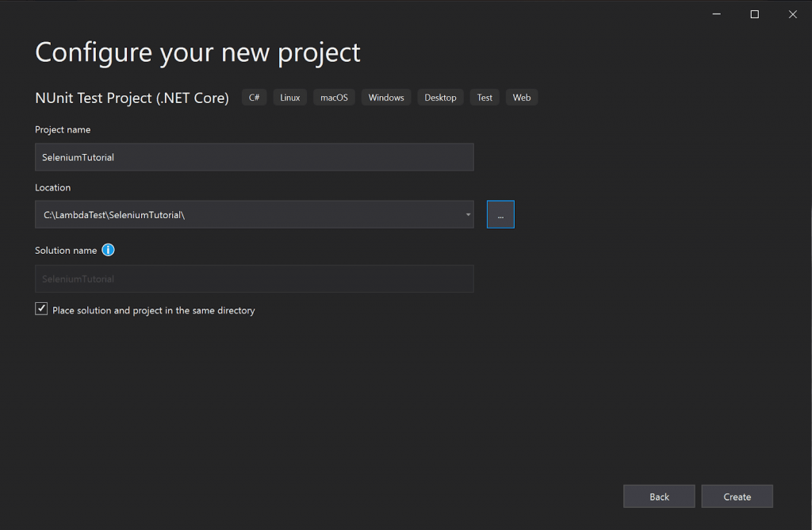812x530 pixels.
Task: Open the folder browser with the ellipsis button
Action: 500,213
